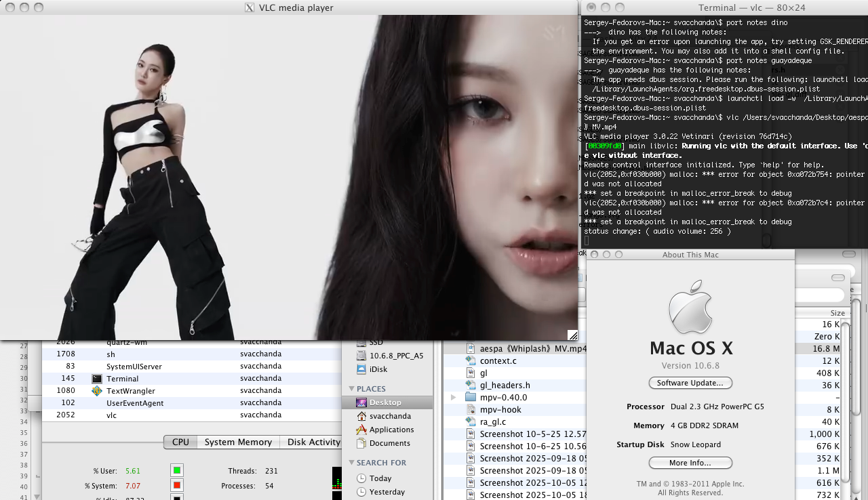This screenshot has width=868, height=500.
Task: Select SSD in the Finder sidebar
Action: [x=376, y=342]
